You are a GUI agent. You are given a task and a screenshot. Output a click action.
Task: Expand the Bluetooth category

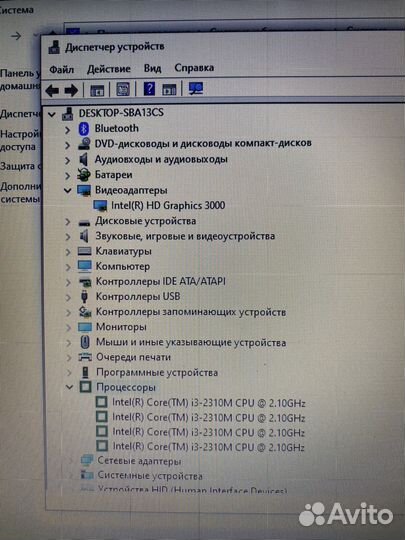coord(68,130)
